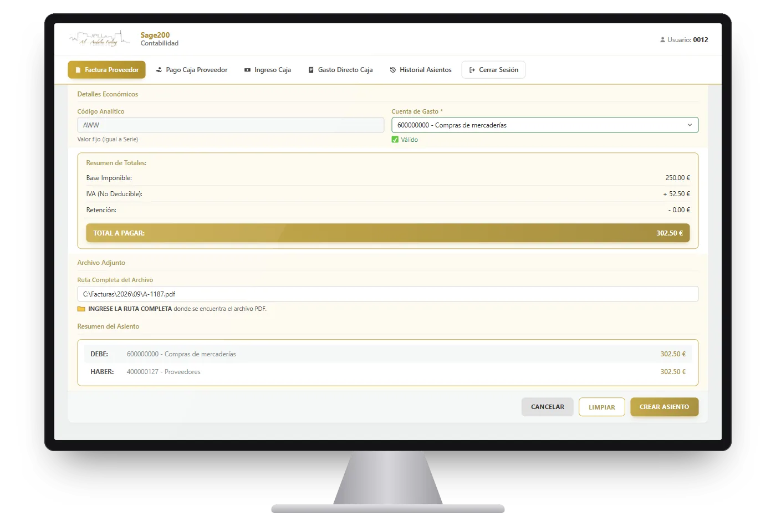This screenshot has height=532, width=776.
Task: Click the Archivo Adjunto section heading
Action: (x=101, y=263)
